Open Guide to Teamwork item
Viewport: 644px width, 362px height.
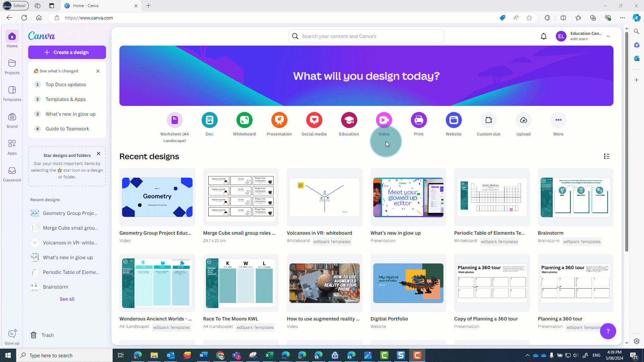click(67, 129)
